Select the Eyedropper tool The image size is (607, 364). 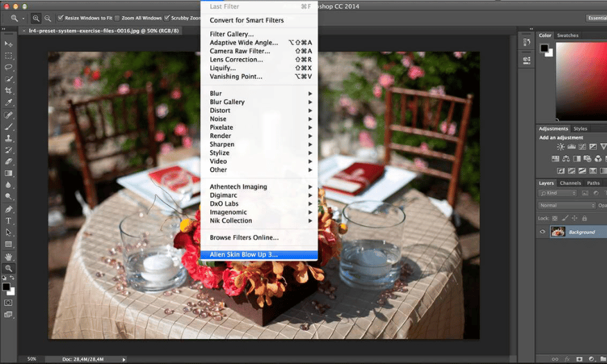[8, 102]
